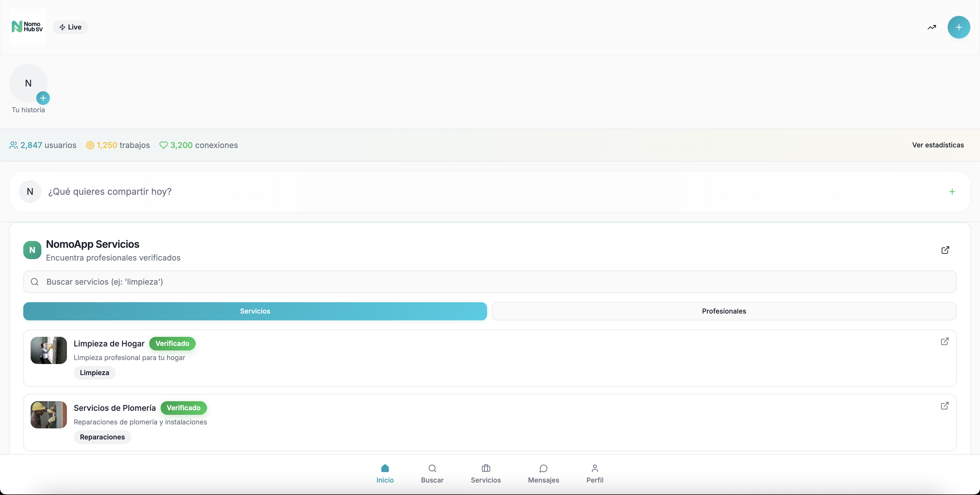Image resolution: width=980 pixels, height=495 pixels.
Task: Add a story with small plus badge
Action: tap(43, 98)
